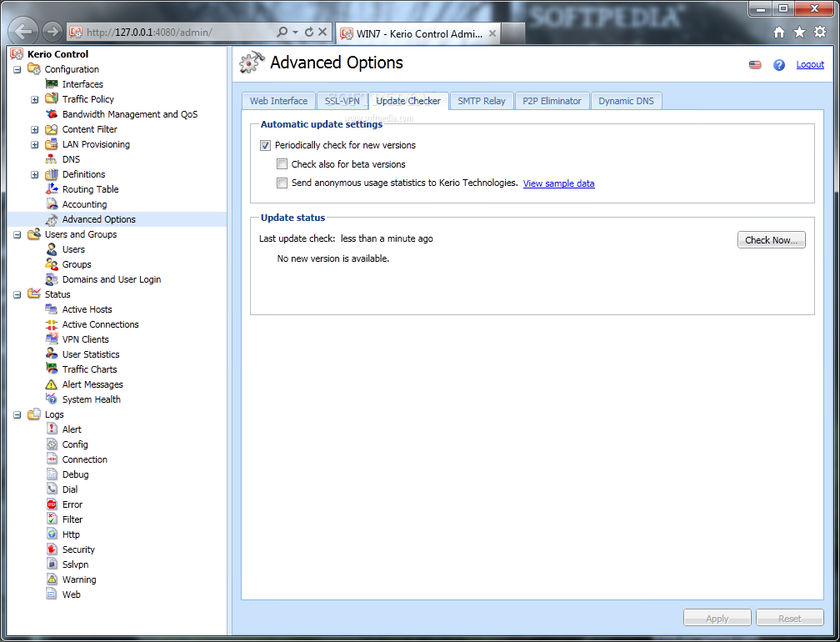Click the Apply button
The image size is (840, 642).
point(717,618)
